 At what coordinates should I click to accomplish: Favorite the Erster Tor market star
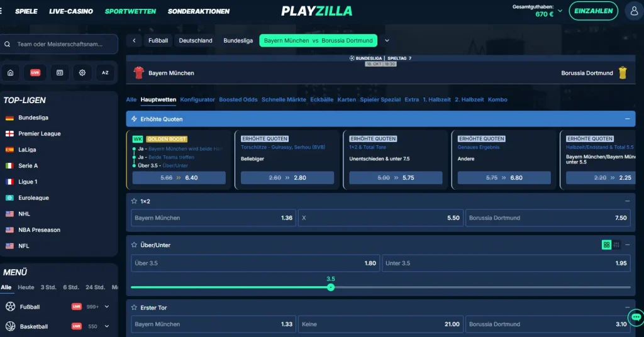(134, 307)
